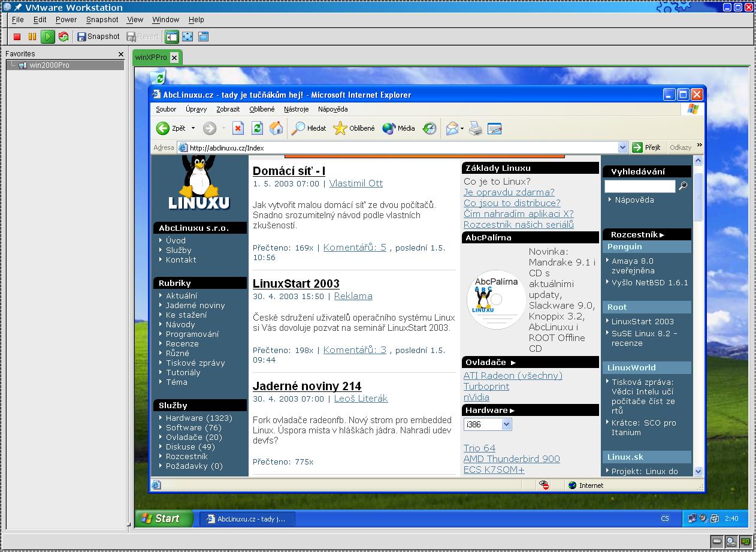The height and width of the screenshot is (552, 756).
Task: Open the Soubor menu in Internet Explorer
Action: pyautogui.click(x=166, y=109)
